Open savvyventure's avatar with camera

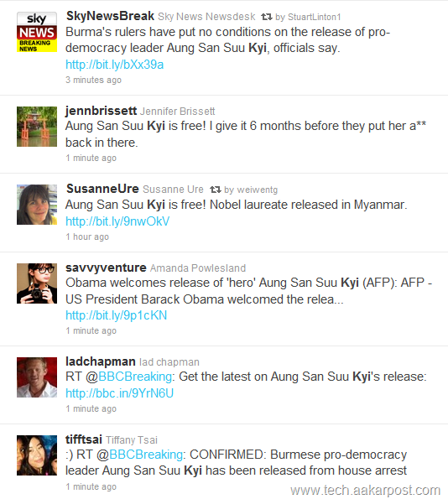37,283
